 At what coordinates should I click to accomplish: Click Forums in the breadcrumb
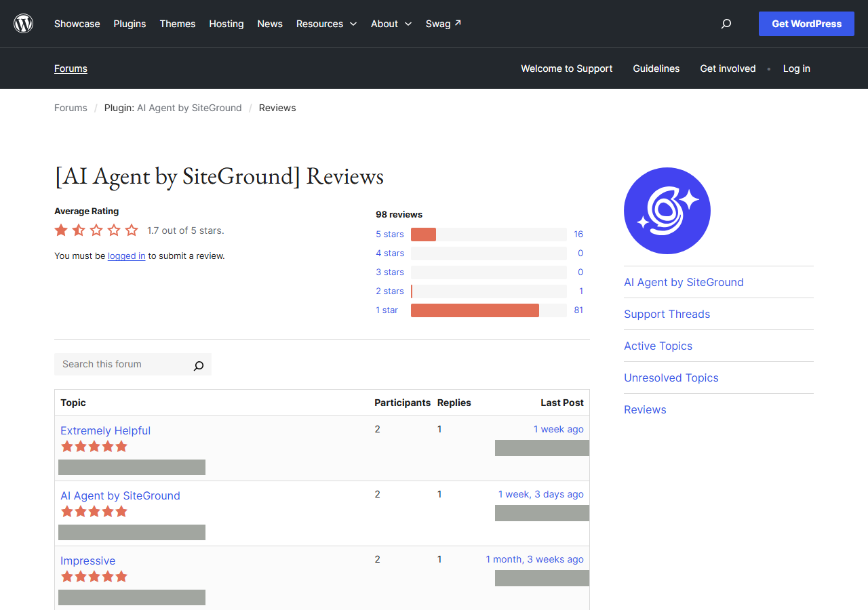pos(71,108)
